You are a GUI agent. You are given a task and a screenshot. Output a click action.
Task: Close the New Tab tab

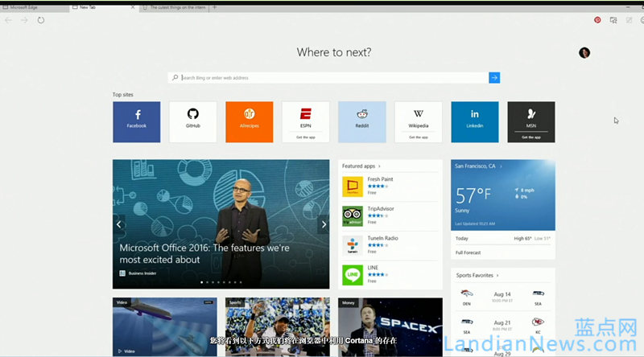pos(133,7)
